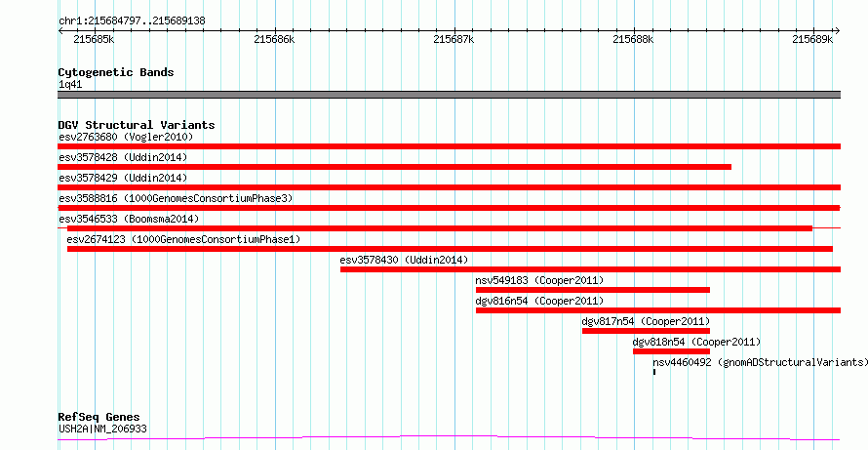Select esv2674123 (1000GenomesConsortiumPhase1) label

pyautogui.click(x=183, y=239)
